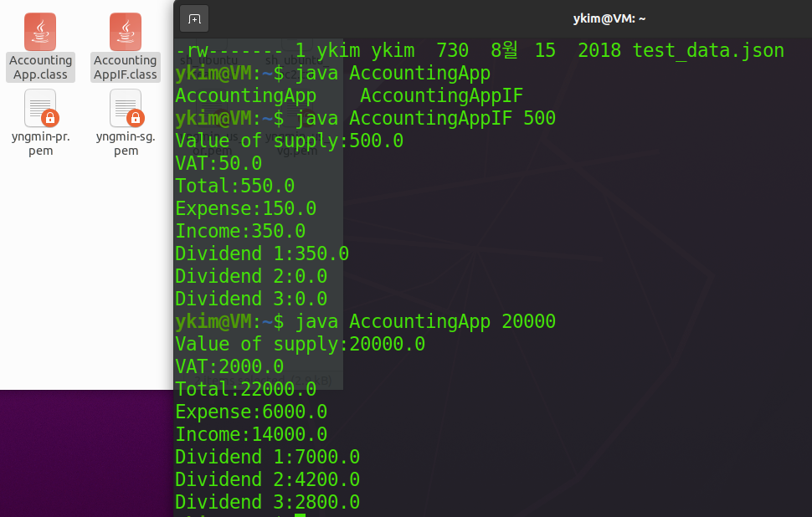Click 'Dividend 1:7000.0' output line
The width and height of the screenshot is (812, 517).
click(267, 457)
